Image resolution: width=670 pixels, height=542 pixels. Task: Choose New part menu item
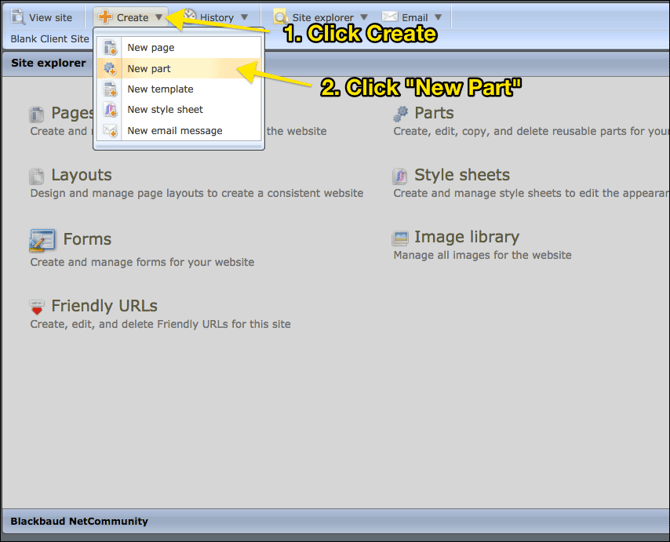point(148,69)
